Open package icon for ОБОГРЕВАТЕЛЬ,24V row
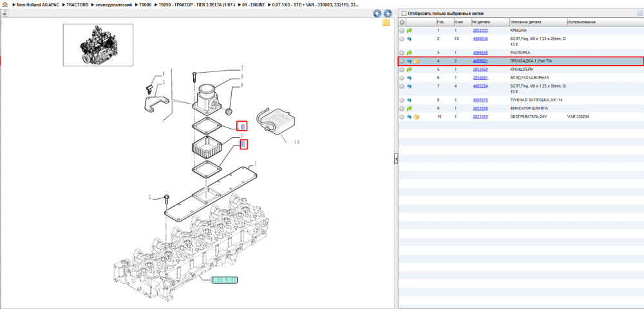The height and width of the screenshot is (309, 644). [417, 117]
